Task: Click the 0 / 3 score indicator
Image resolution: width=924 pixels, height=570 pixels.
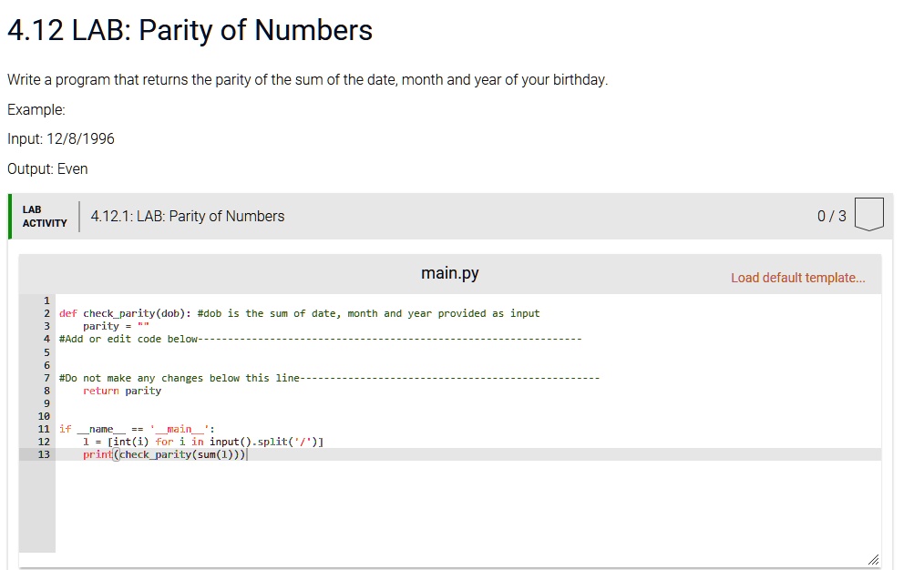Action: [x=831, y=216]
